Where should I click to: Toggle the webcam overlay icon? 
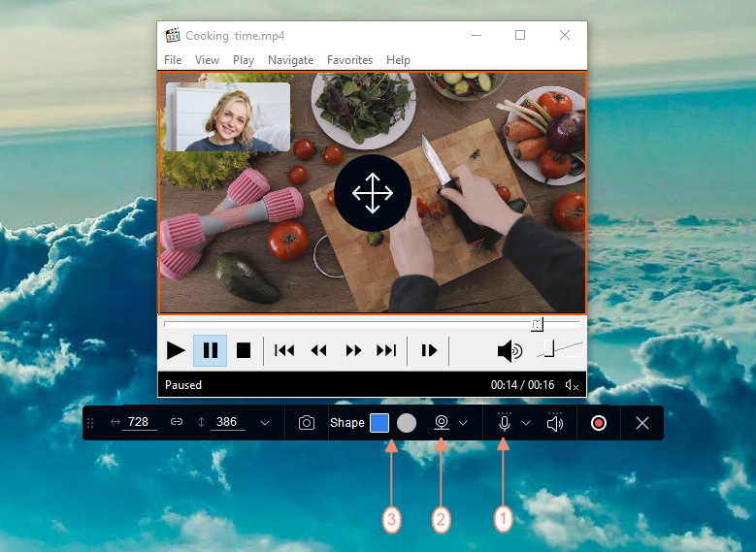tap(442, 423)
